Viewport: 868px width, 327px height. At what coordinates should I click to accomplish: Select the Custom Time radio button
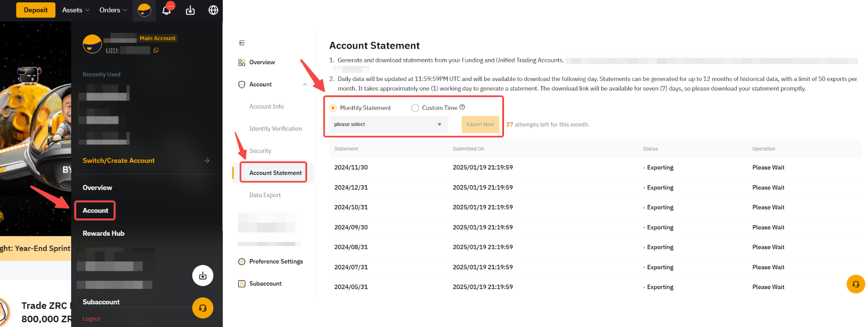(x=415, y=108)
